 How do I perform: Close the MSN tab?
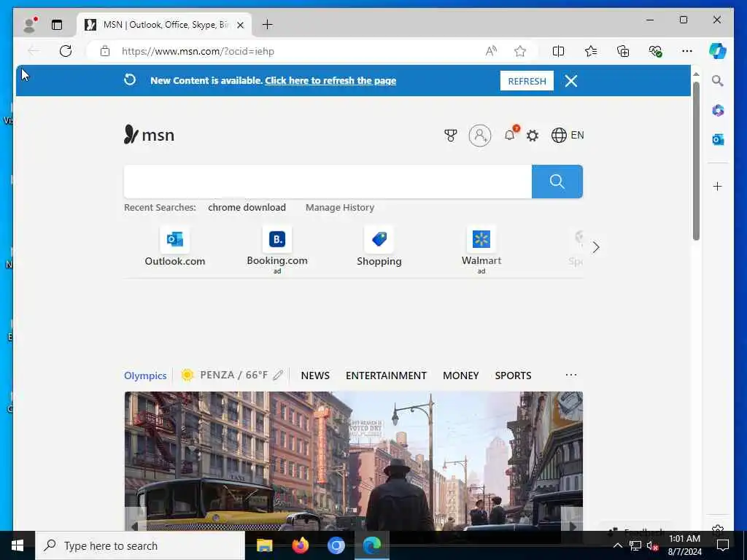[241, 25]
